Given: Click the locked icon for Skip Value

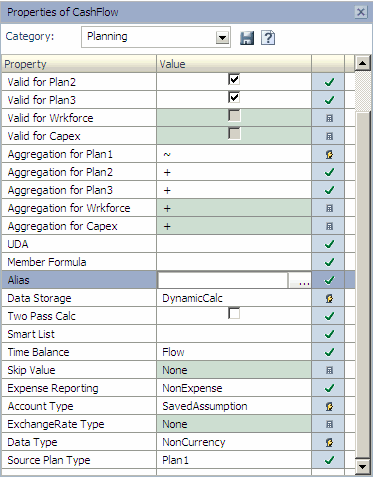Looking at the screenshot, I should 329,370.
